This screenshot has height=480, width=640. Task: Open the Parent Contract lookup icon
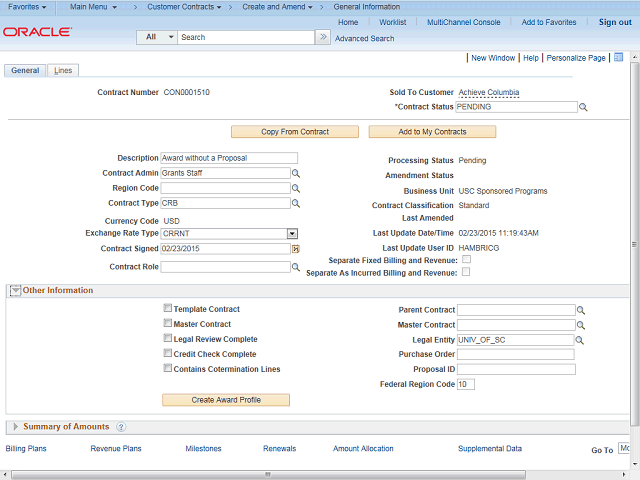[581, 310]
